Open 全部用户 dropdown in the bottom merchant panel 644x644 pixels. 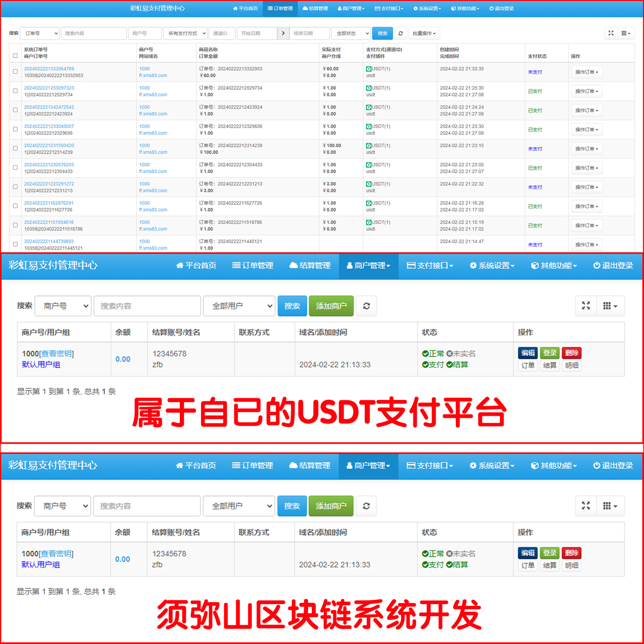click(x=239, y=506)
